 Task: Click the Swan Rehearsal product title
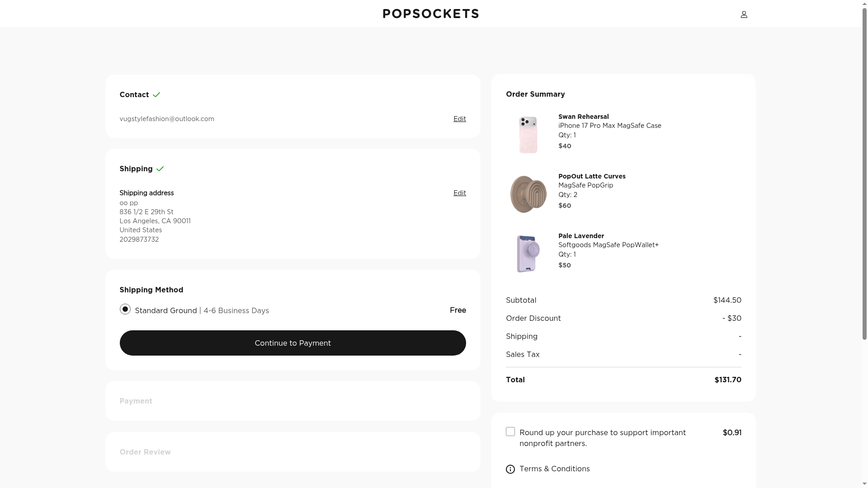click(583, 117)
